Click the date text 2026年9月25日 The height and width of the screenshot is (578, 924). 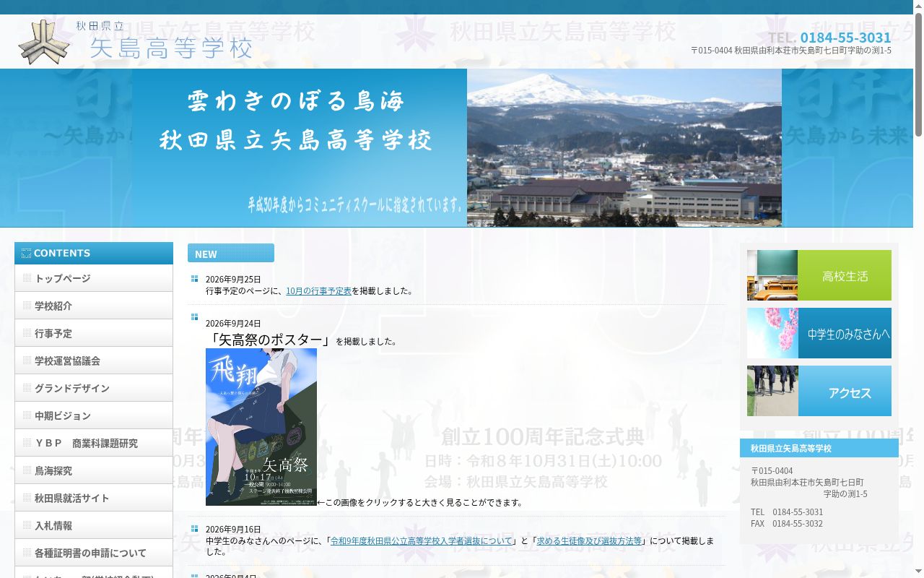click(x=233, y=280)
